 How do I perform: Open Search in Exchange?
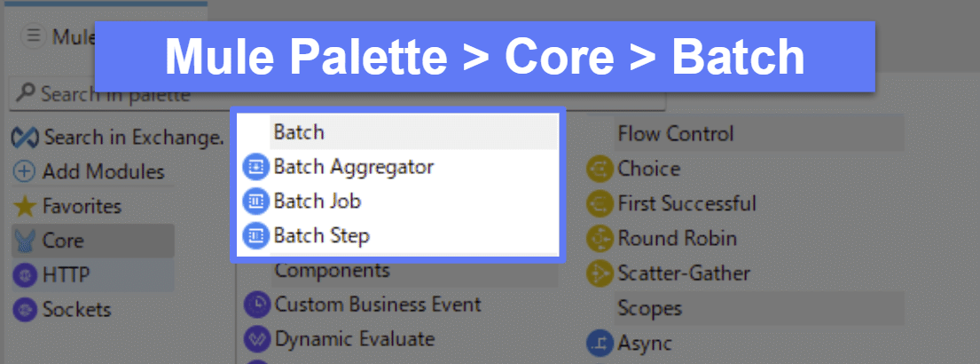click(x=115, y=138)
